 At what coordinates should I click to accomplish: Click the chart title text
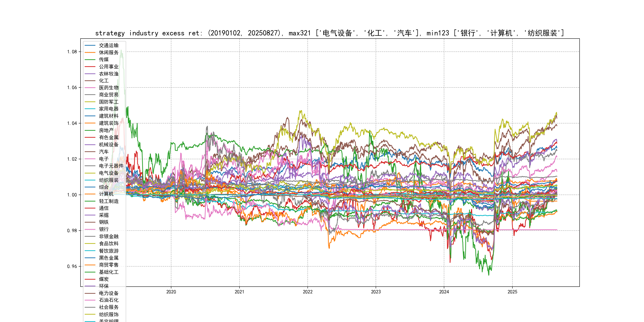pyautogui.click(x=330, y=33)
